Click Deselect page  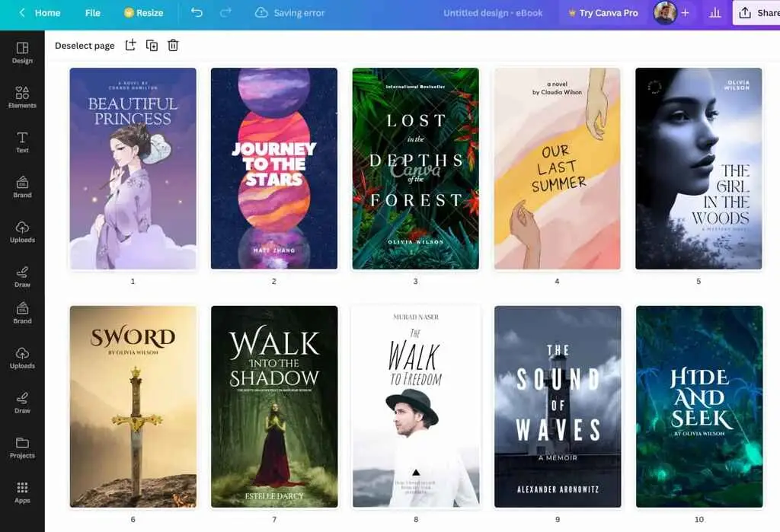pos(85,46)
